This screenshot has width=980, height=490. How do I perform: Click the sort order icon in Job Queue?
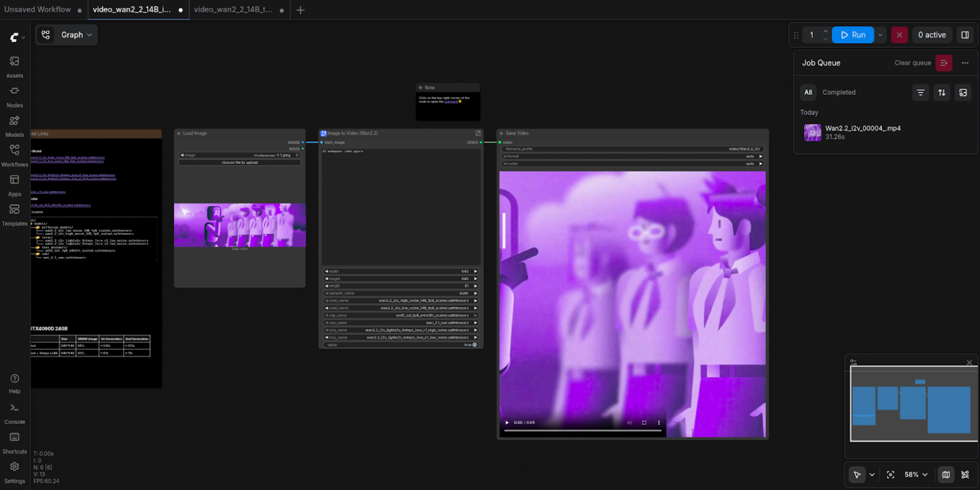[941, 92]
